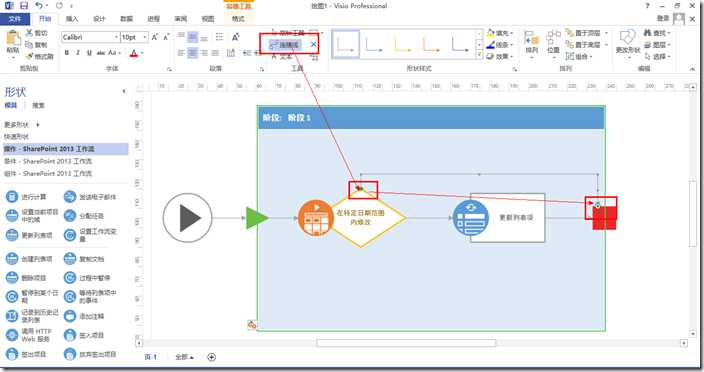
Task: Select the first connector style thumbnail
Action: (x=346, y=45)
